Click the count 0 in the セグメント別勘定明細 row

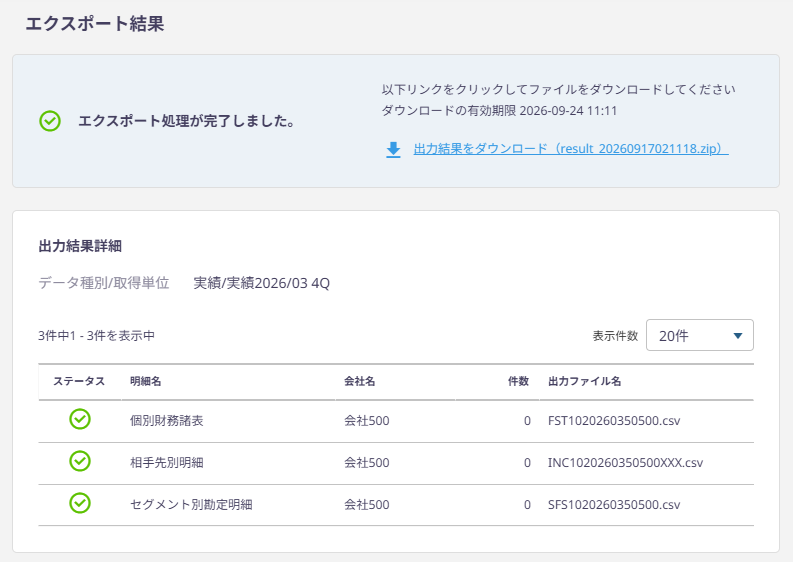coord(527,505)
